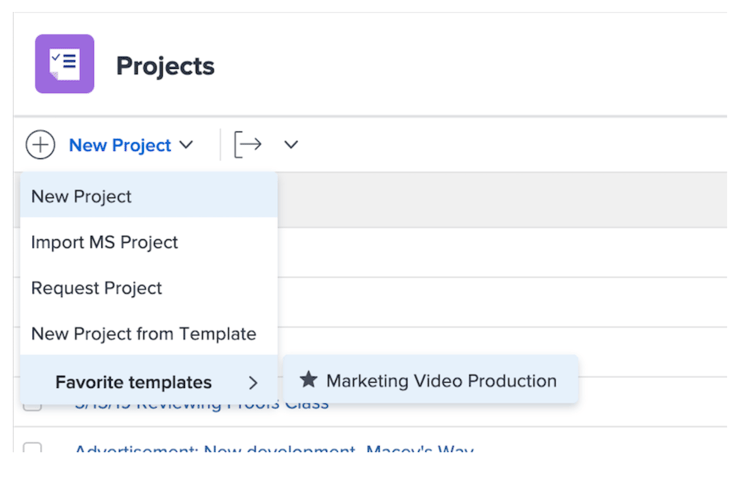The image size is (750, 479).
Task: Check the box next to Advertisement project
Action: 32,449
